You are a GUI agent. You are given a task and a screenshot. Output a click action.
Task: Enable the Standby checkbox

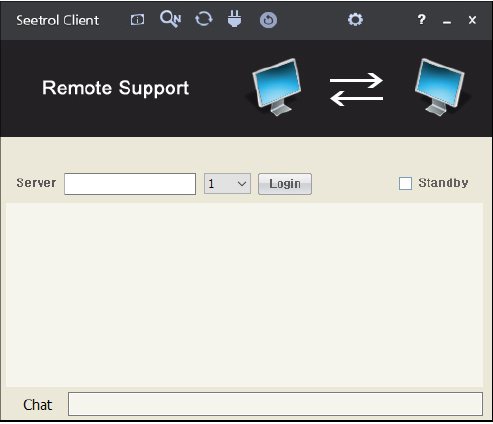(x=405, y=183)
